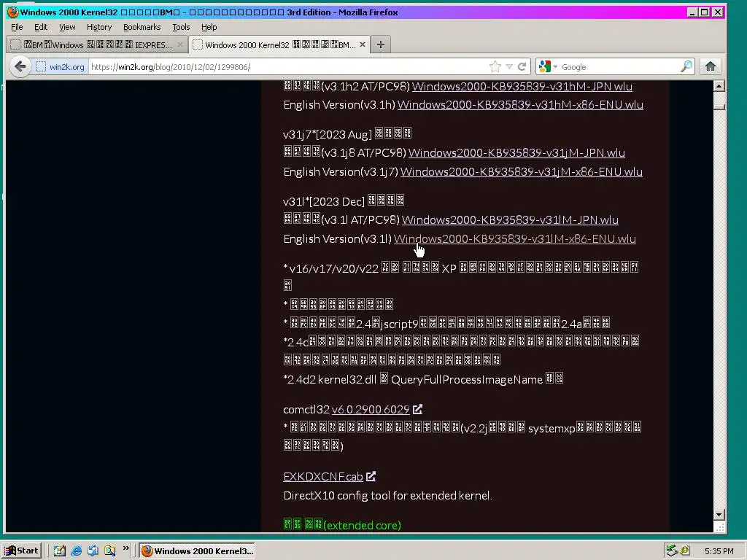Download Windows2000-KB935839-v31hM-JPN.wlu
The height and width of the screenshot is (560, 747).
coord(522,86)
